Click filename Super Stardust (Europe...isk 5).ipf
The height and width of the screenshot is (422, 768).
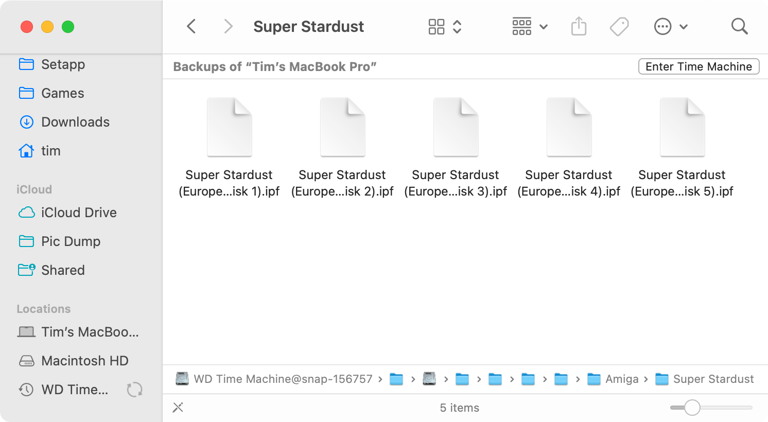coord(682,183)
